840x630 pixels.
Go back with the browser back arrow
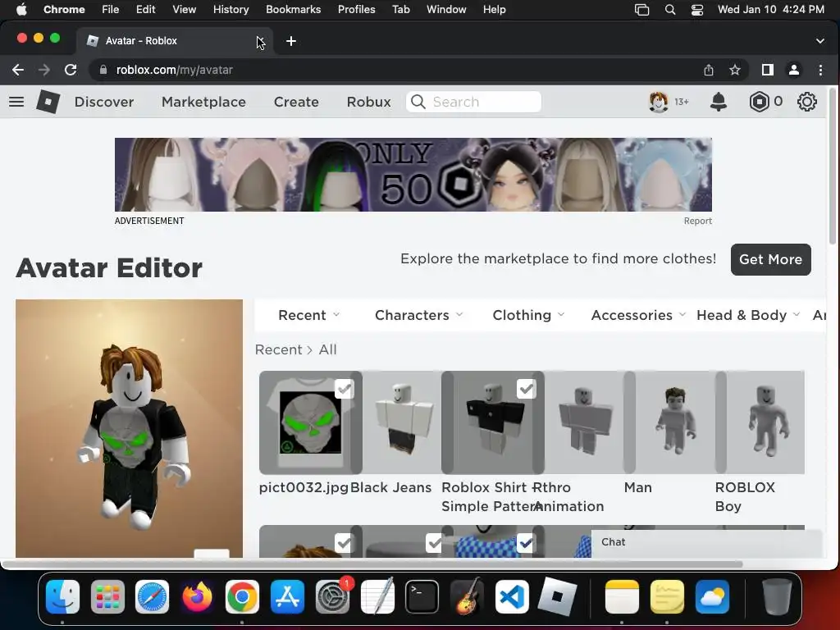point(18,70)
